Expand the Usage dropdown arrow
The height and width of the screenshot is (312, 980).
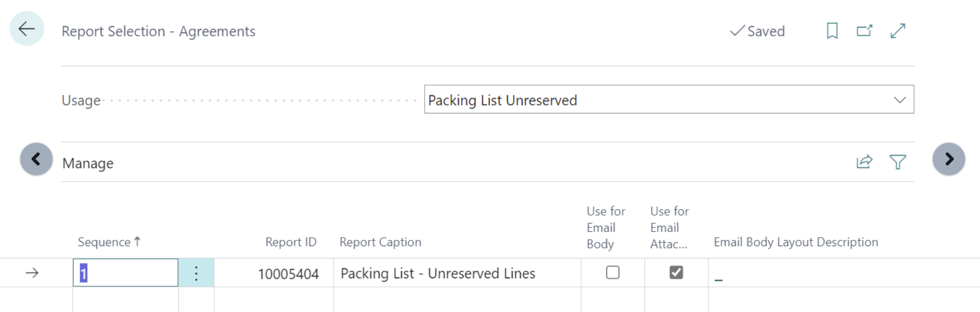click(x=900, y=100)
